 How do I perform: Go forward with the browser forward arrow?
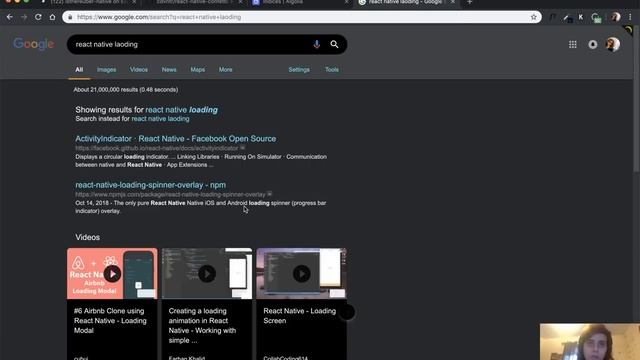[x=24, y=17]
